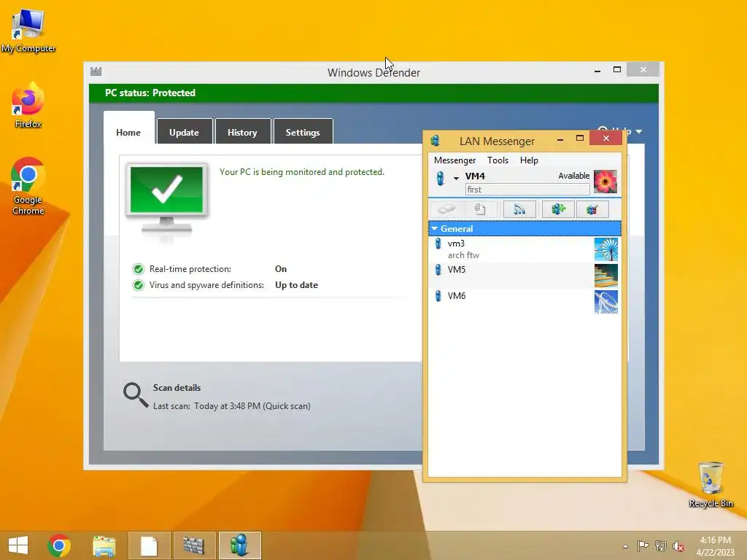Viewport: 747px width, 560px height.
Task: Maximize the LAN Messenger window
Action: click(580, 138)
